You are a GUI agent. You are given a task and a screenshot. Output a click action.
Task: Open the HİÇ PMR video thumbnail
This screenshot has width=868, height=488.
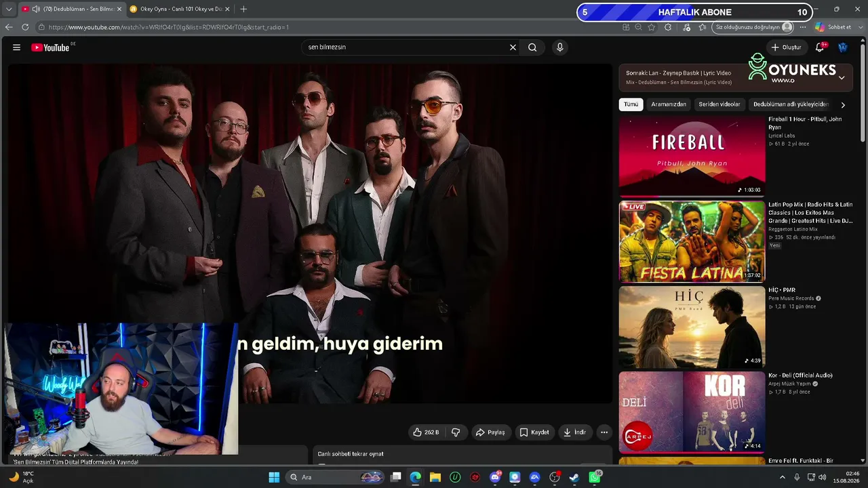pyautogui.click(x=692, y=327)
